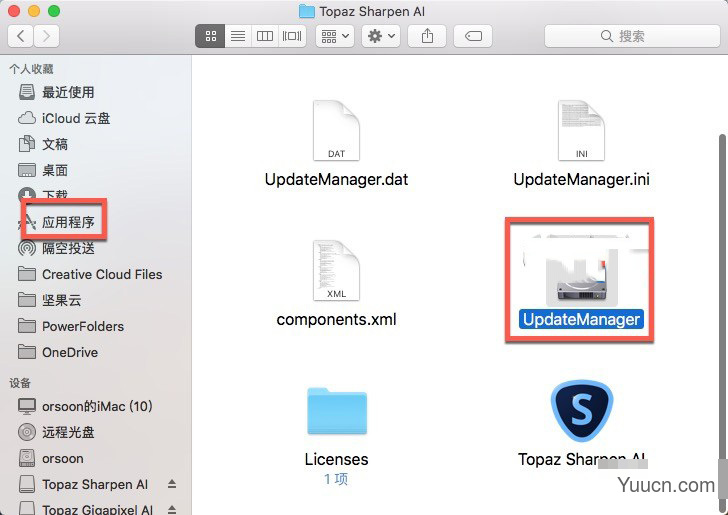Click the Edit Tags toolbar button
Viewport: 728px width, 515px height.
pyautogui.click(x=473, y=36)
